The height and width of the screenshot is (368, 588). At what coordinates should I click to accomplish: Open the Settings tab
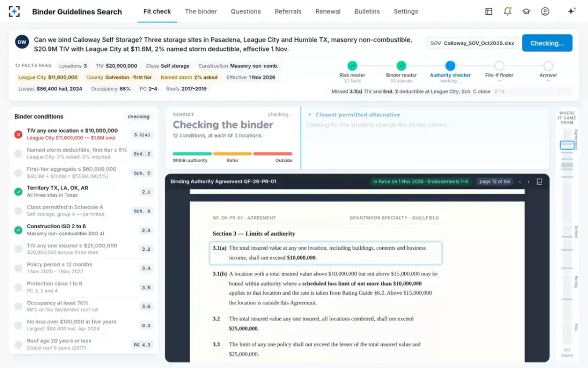pos(406,11)
